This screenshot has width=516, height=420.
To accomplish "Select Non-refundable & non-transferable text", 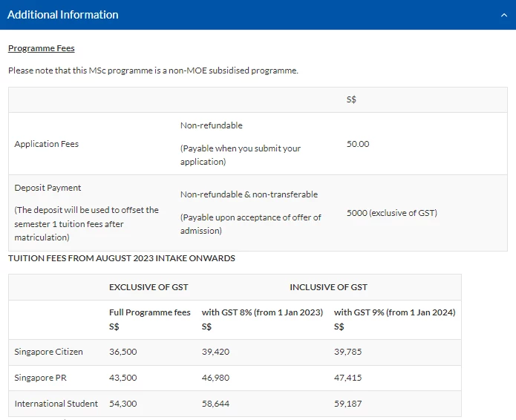I will click(x=249, y=194).
